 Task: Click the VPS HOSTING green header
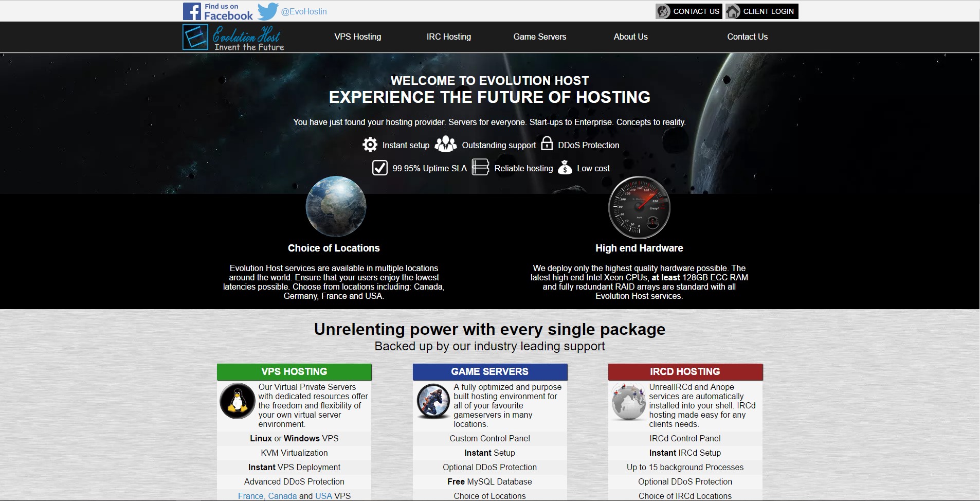click(x=294, y=372)
